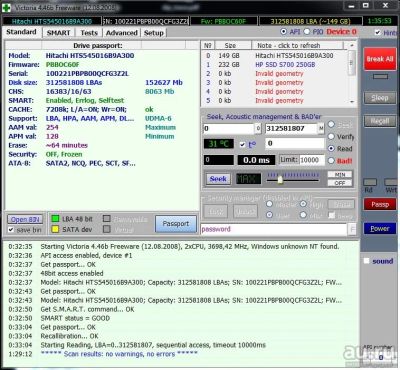Click the blue Power button
Screen dimensions: 400x370
tap(380, 229)
